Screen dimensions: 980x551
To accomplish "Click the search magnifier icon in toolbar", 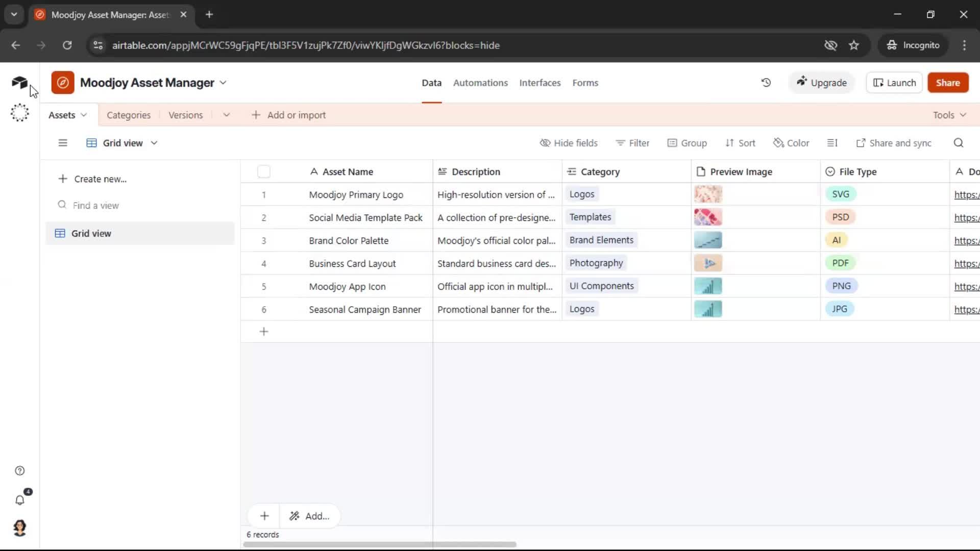I will pos(959,143).
